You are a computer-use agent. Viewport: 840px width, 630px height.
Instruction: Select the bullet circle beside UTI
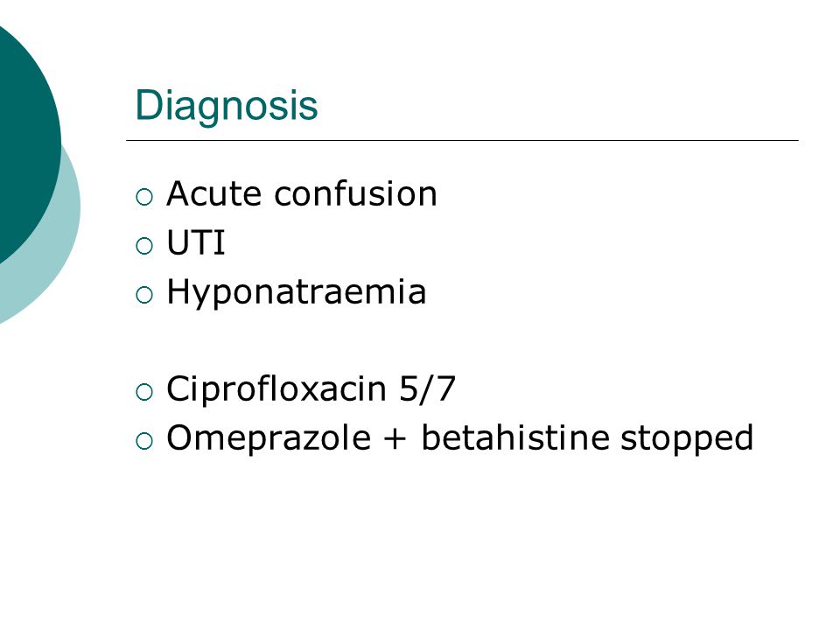[144, 246]
